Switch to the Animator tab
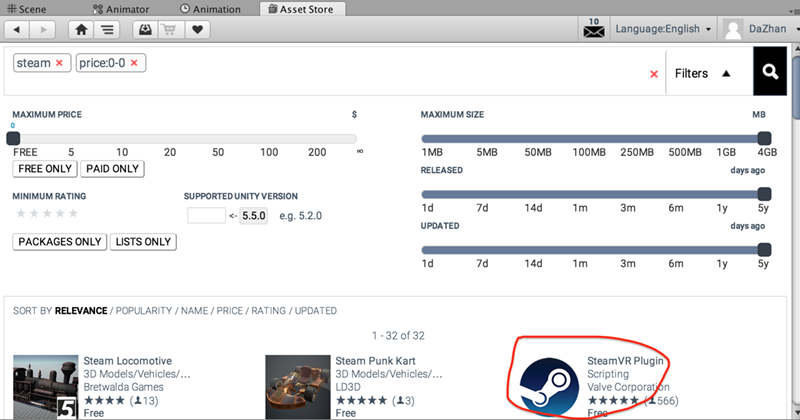Screen dimensions: 800x420 121,9
